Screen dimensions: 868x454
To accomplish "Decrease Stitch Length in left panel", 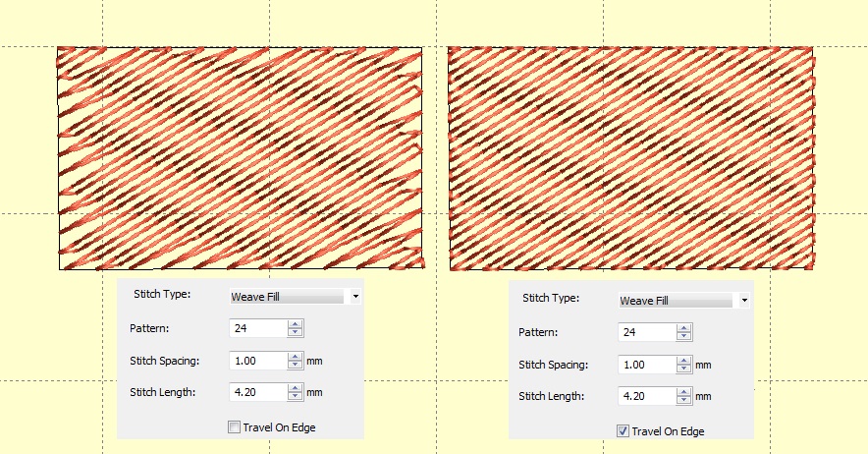I will click(295, 396).
